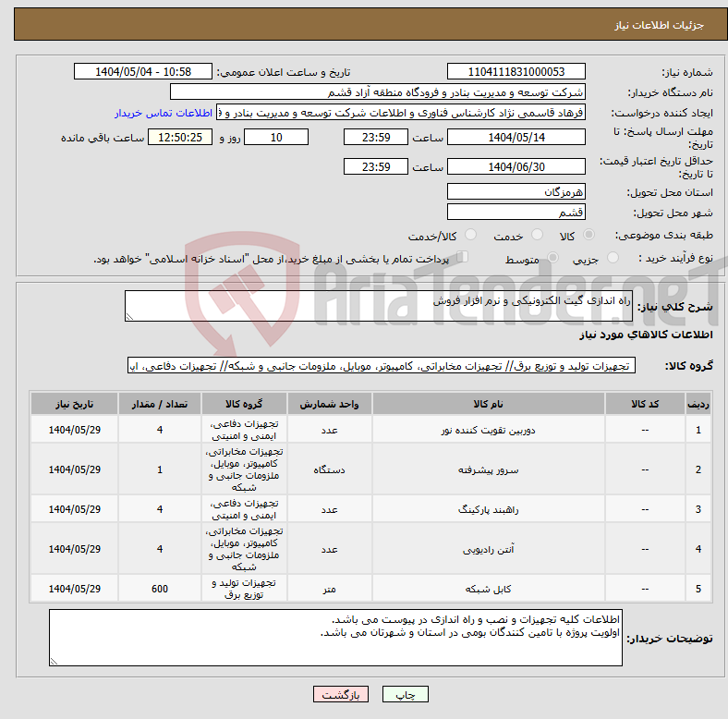Click the remaining days field showing 10

(276, 138)
